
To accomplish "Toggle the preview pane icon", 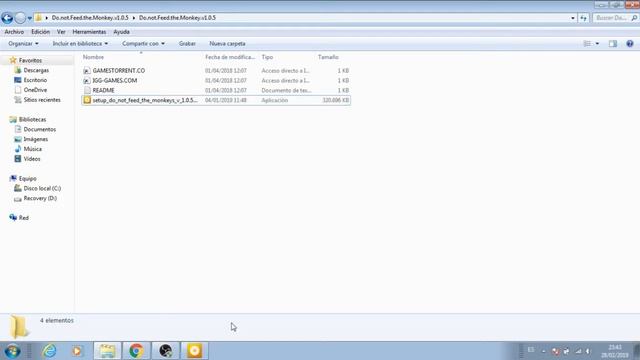I will [613, 44].
